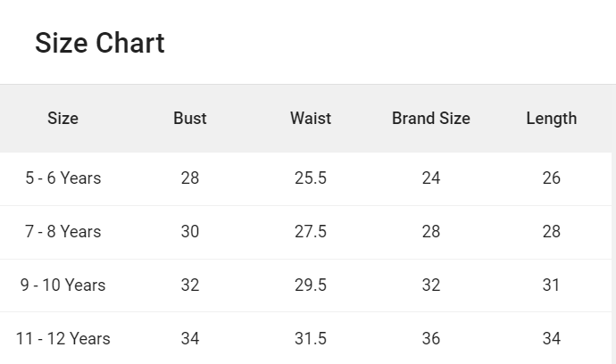Click the Size Chart heading
616x364 pixels.
[99, 43]
